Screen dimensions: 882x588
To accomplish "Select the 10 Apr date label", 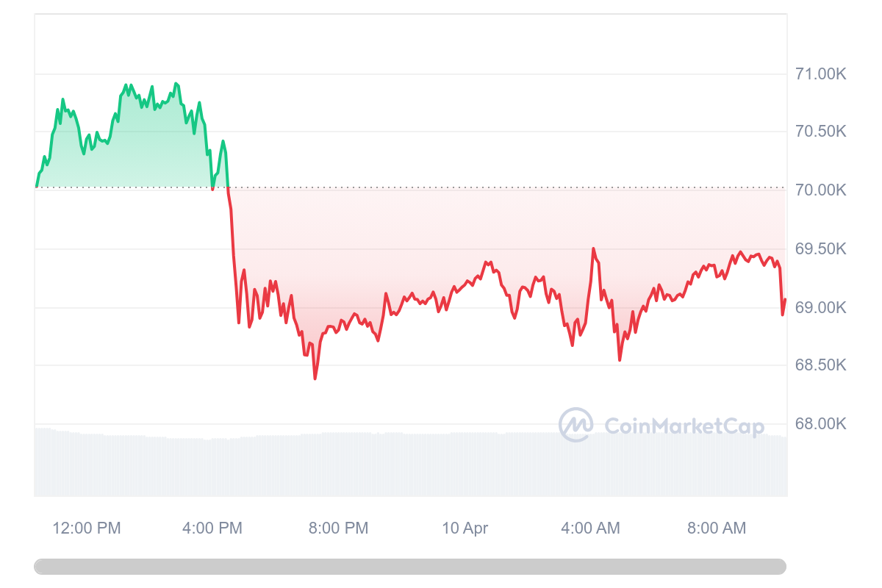I will point(465,528).
